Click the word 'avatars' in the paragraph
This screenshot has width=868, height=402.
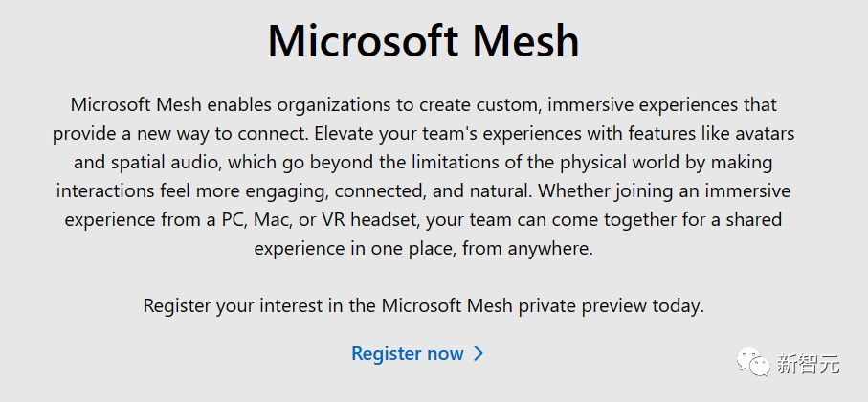point(761,133)
